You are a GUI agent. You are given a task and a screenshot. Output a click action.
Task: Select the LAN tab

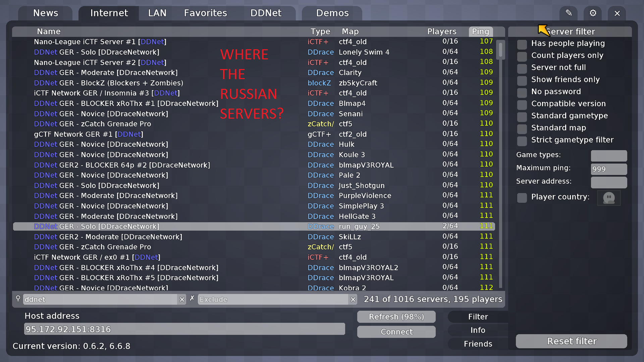[157, 13]
